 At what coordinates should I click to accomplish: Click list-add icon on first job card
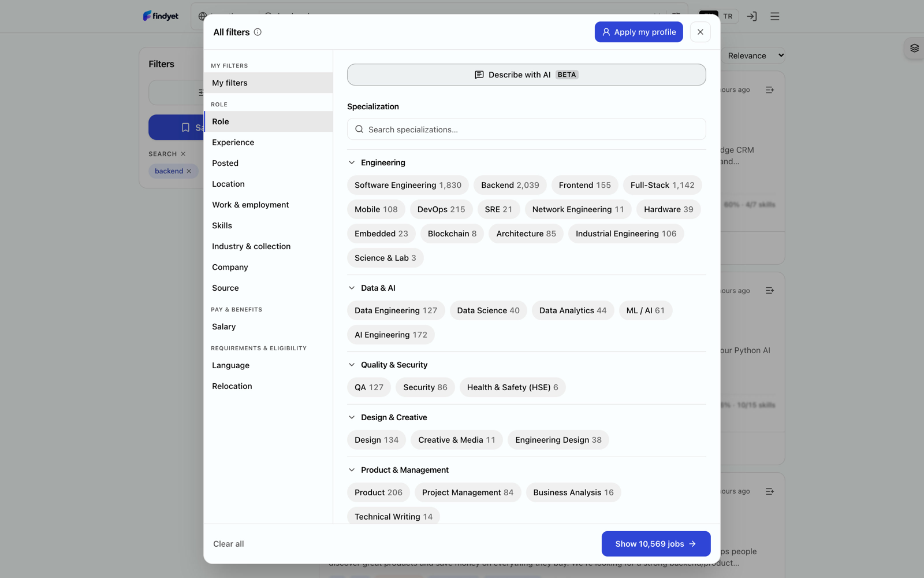tap(770, 90)
